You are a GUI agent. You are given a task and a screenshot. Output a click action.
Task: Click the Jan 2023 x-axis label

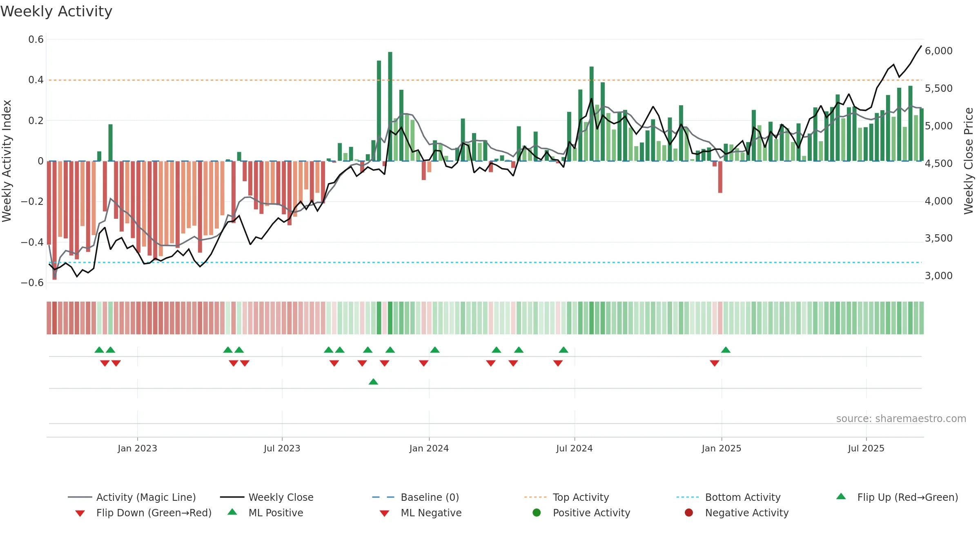(x=137, y=448)
